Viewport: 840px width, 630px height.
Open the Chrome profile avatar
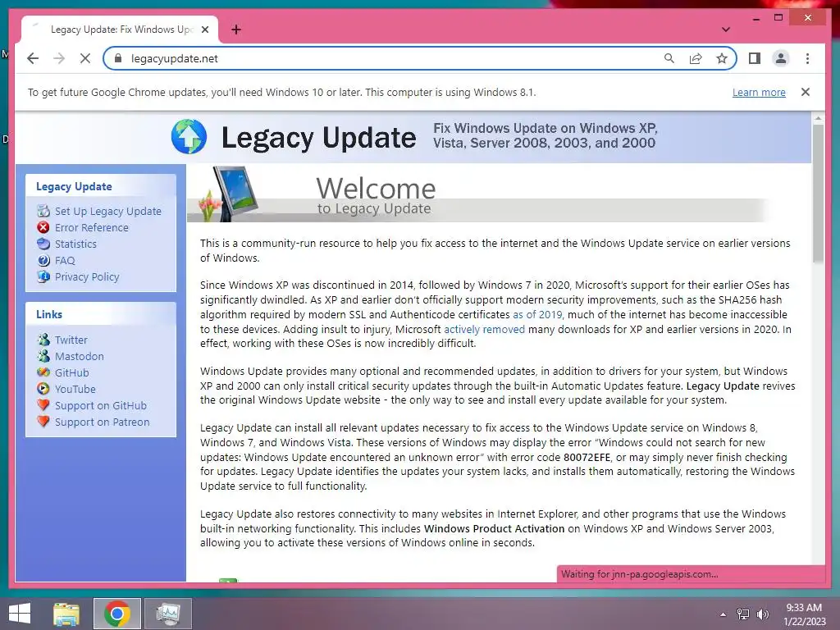point(781,58)
